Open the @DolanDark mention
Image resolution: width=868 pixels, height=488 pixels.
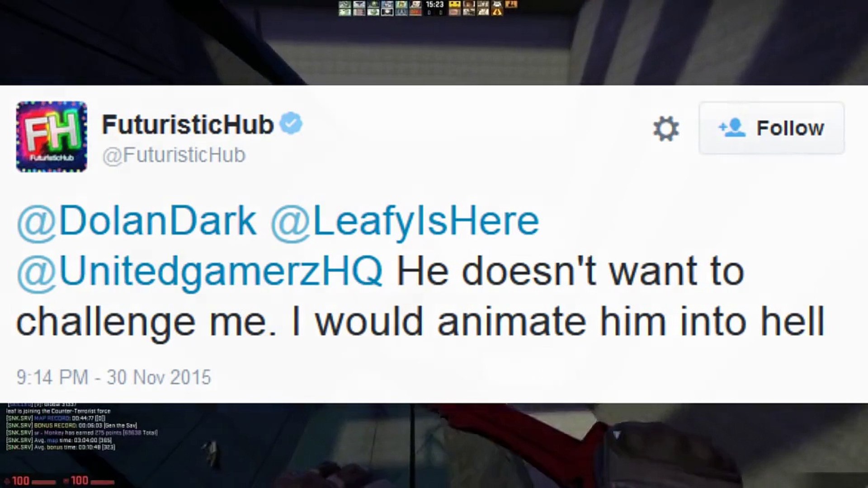[137, 221]
